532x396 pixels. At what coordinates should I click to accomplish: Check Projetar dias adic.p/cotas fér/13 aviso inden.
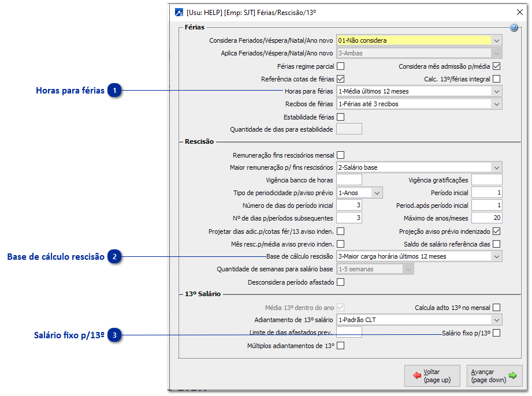(341, 231)
